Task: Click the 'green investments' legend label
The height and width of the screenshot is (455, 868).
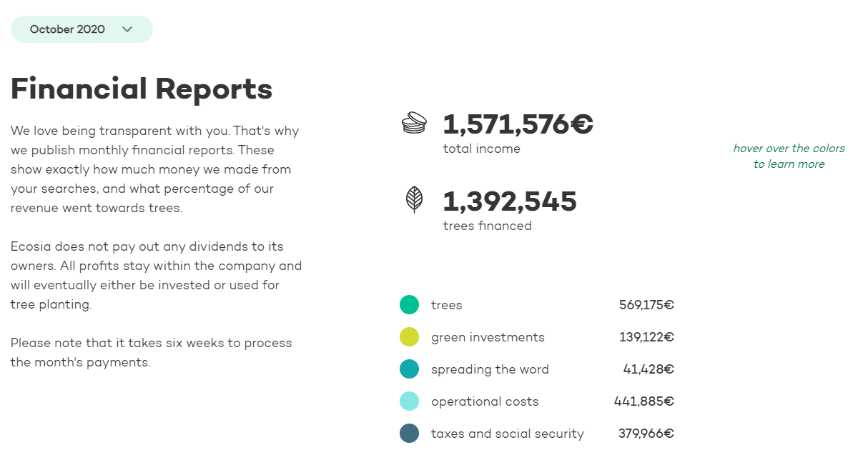Action: pos(488,337)
